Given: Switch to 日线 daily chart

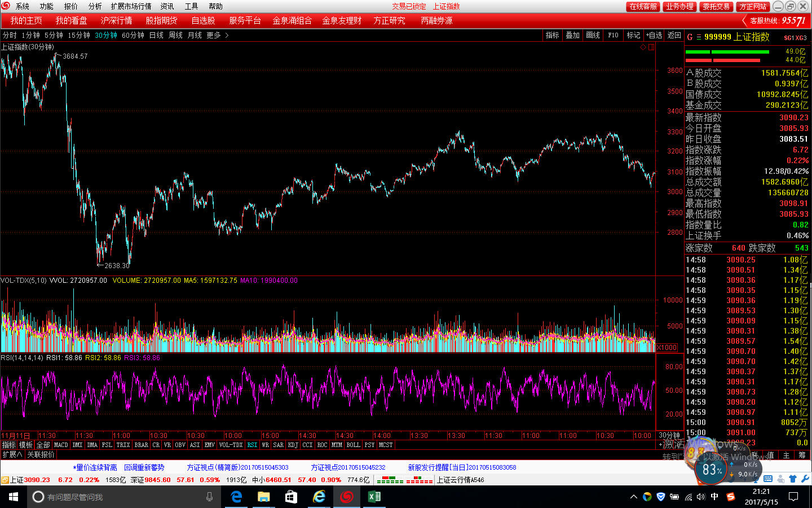Looking at the screenshot, I should [x=156, y=35].
